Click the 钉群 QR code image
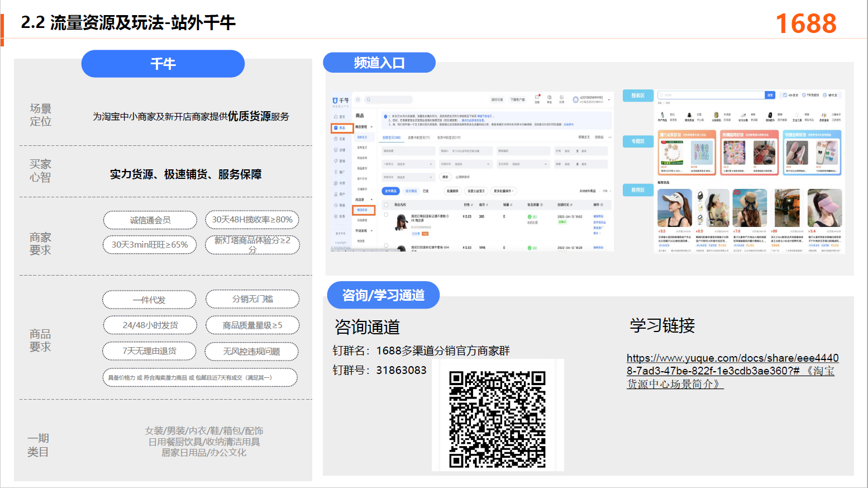 (498, 419)
